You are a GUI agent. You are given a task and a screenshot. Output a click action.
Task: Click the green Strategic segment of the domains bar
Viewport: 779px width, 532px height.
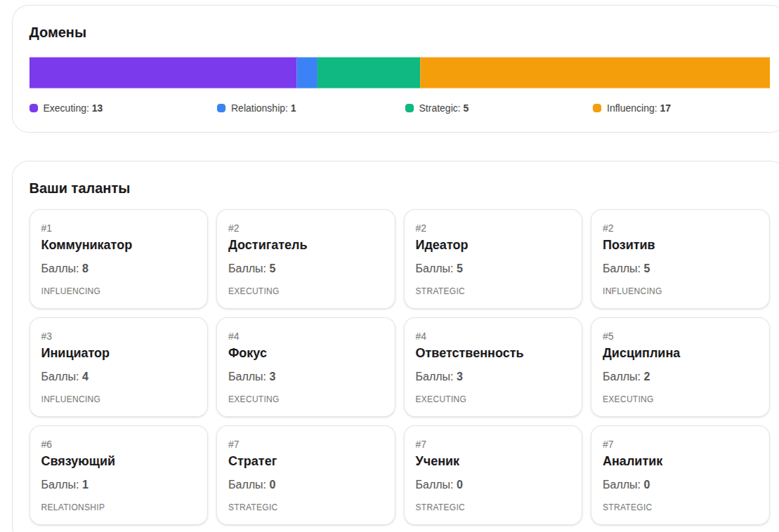click(369, 72)
